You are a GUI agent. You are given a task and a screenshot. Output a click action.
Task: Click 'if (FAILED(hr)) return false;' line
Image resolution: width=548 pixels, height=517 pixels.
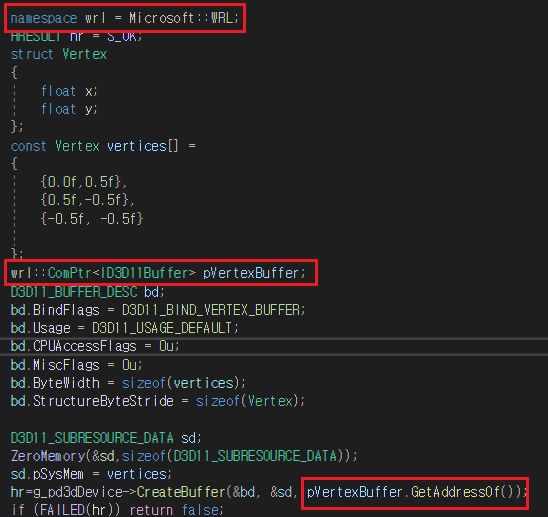117,510
